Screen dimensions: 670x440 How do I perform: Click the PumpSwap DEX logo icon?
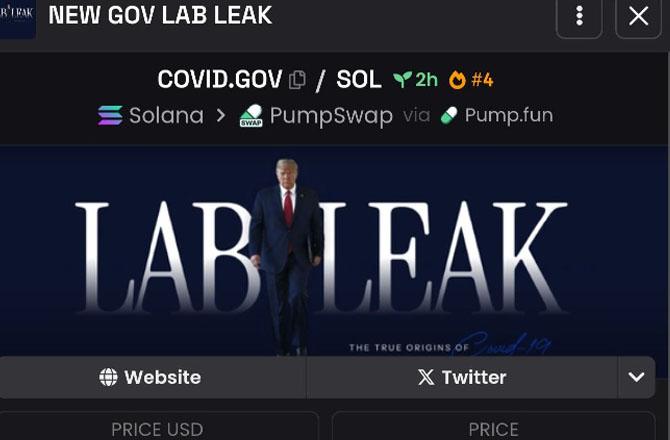tap(251, 115)
